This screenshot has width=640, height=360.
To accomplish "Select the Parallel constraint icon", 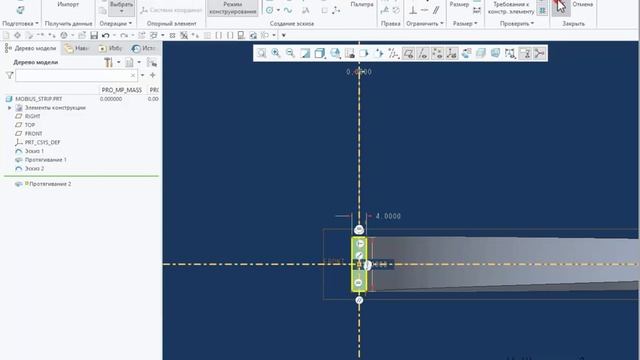I will 436,10.
